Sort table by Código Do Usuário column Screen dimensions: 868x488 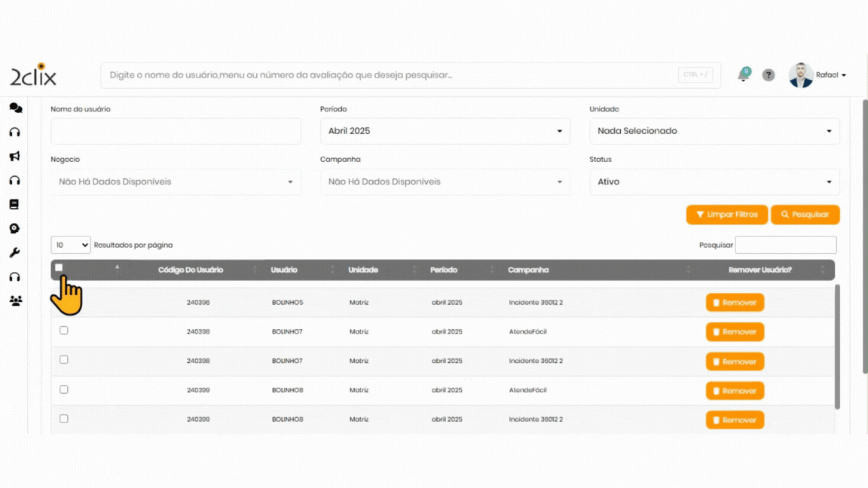click(x=191, y=270)
